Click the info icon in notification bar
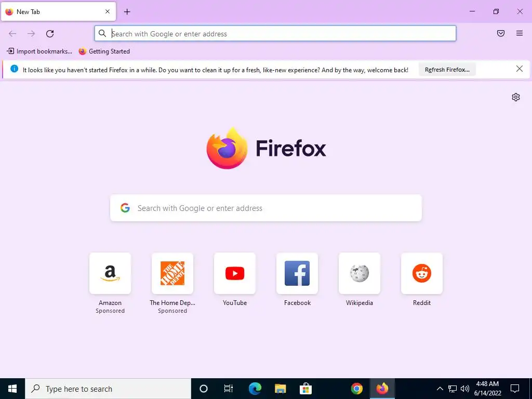 [14, 69]
